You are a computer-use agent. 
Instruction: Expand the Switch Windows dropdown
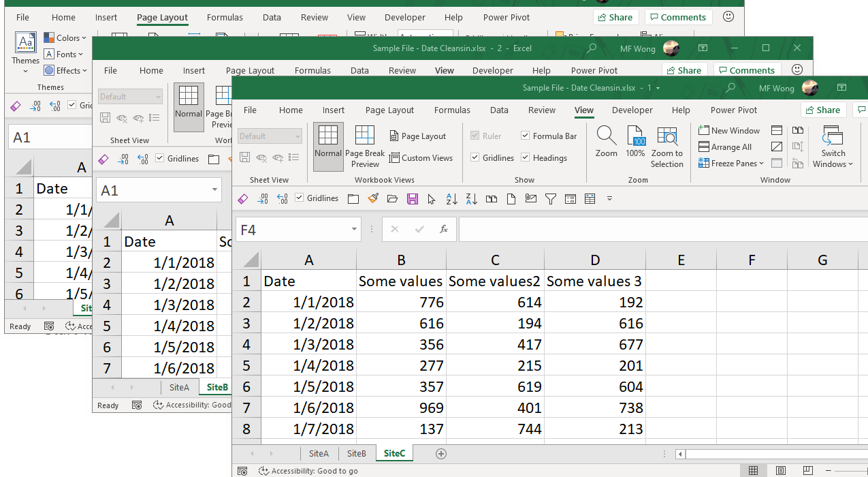coord(833,147)
